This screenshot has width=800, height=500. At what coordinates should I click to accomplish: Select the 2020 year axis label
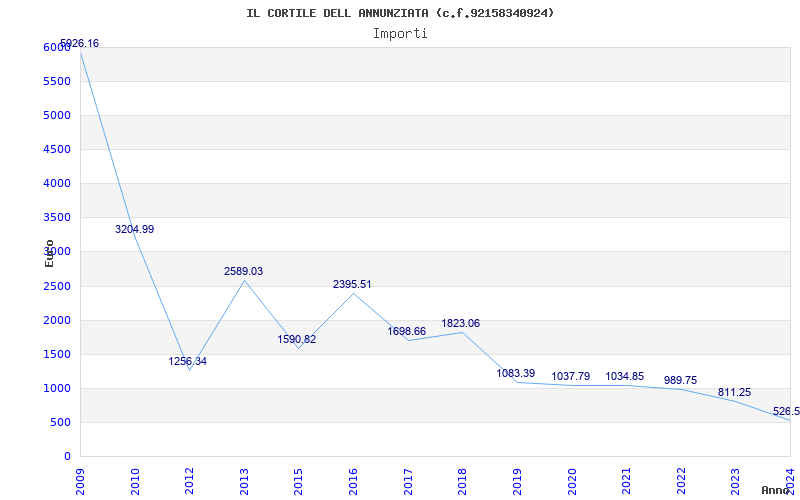pyautogui.click(x=571, y=481)
